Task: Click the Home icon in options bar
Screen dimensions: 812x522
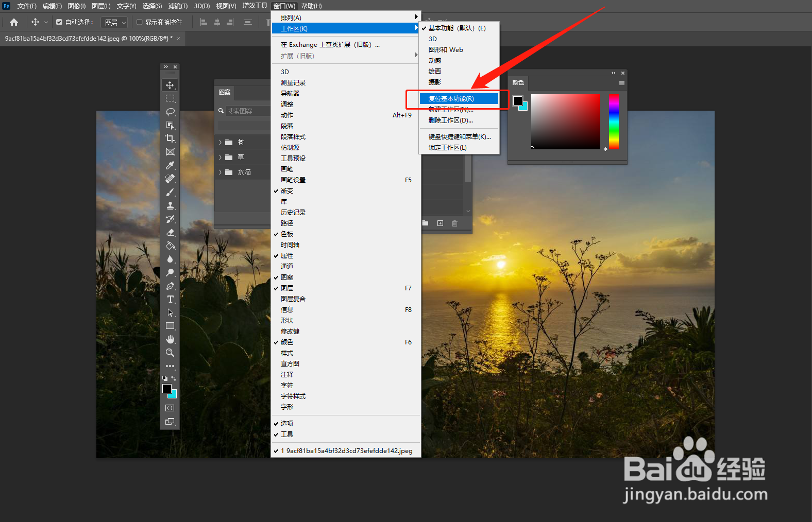Action: [14, 22]
